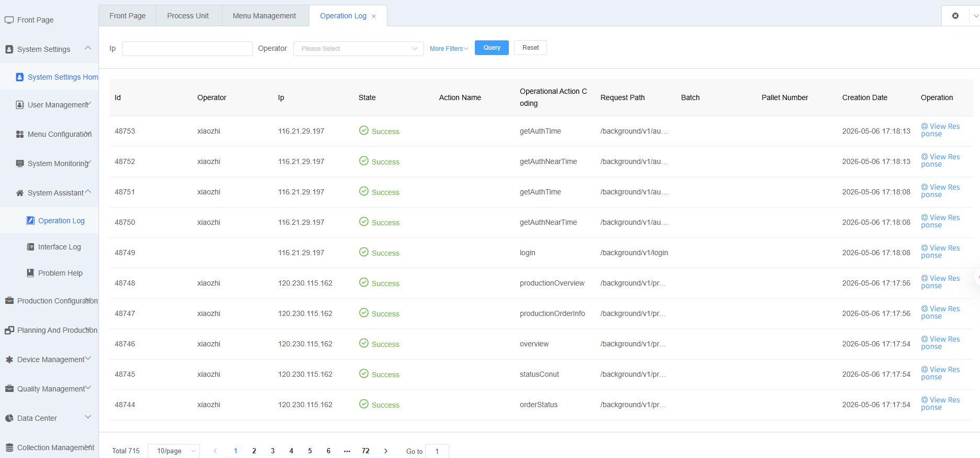
Task: Click the Operational Action Coding column header
Action: coord(553,97)
